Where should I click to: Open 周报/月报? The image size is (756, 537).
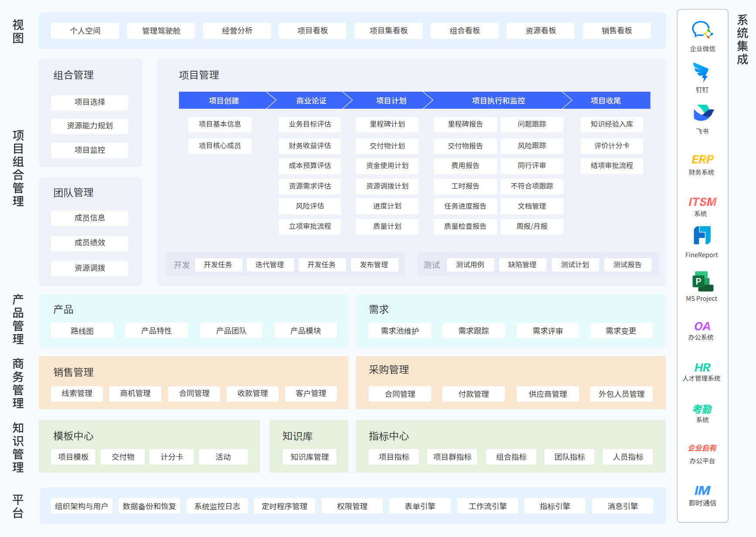coord(532,227)
